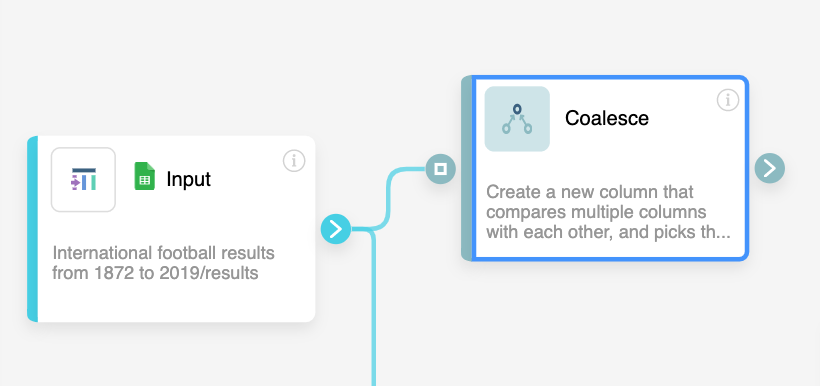Click the International football results description text
Screen dimensions: 820x386
163,263
